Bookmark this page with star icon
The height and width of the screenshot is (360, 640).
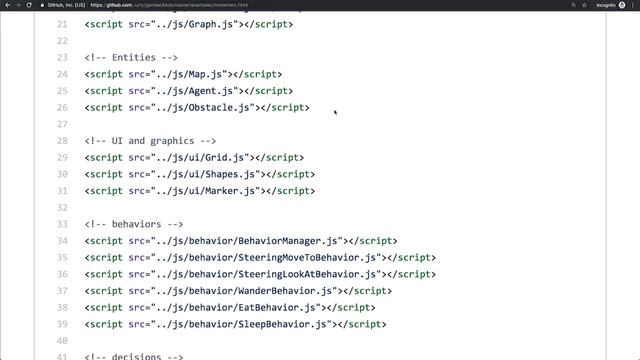click(x=584, y=5)
